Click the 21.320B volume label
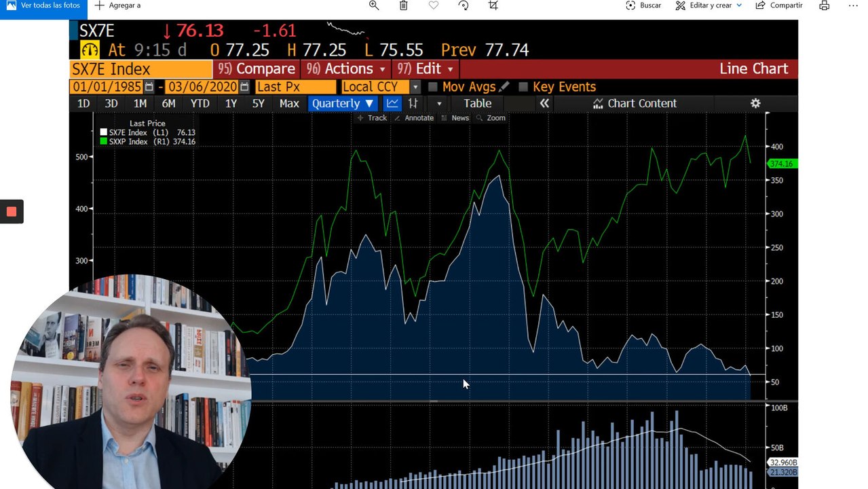The width and height of the screenshot is (868, 489). [x=783, y=472]
